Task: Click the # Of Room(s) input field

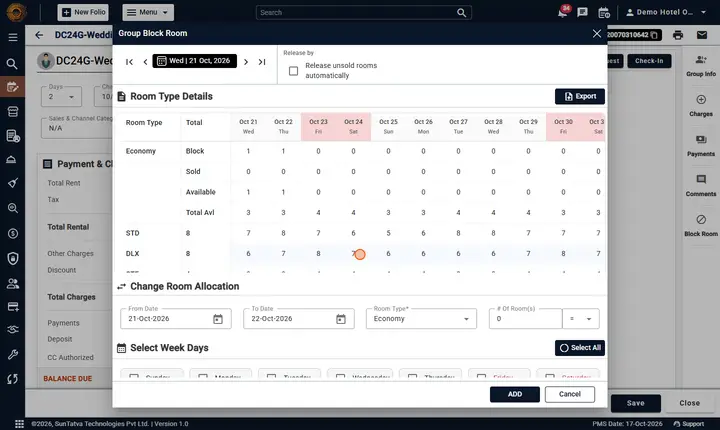Action: pos(526,319)
